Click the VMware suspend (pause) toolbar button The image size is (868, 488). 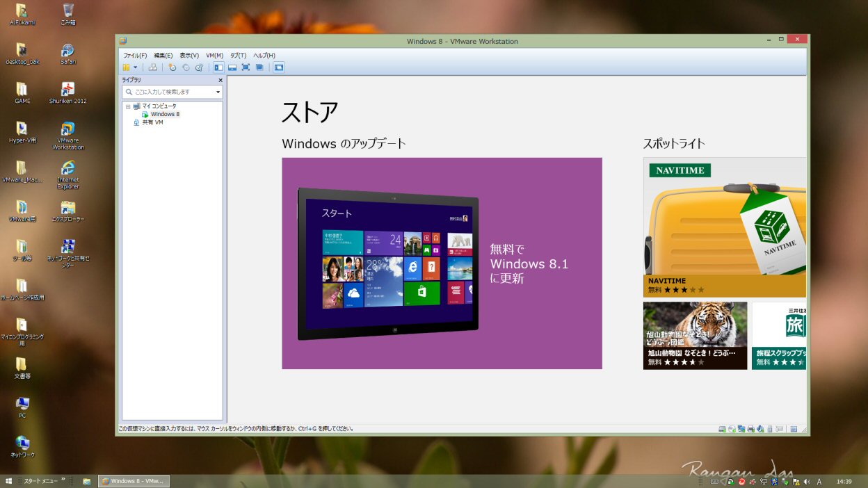pos(127,67)
